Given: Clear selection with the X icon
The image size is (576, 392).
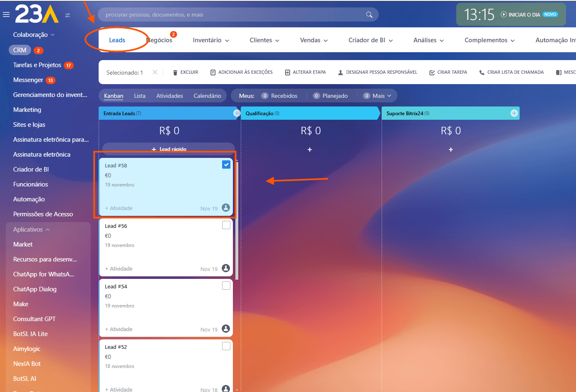Looking at the screenshot, I should (155, 72).
